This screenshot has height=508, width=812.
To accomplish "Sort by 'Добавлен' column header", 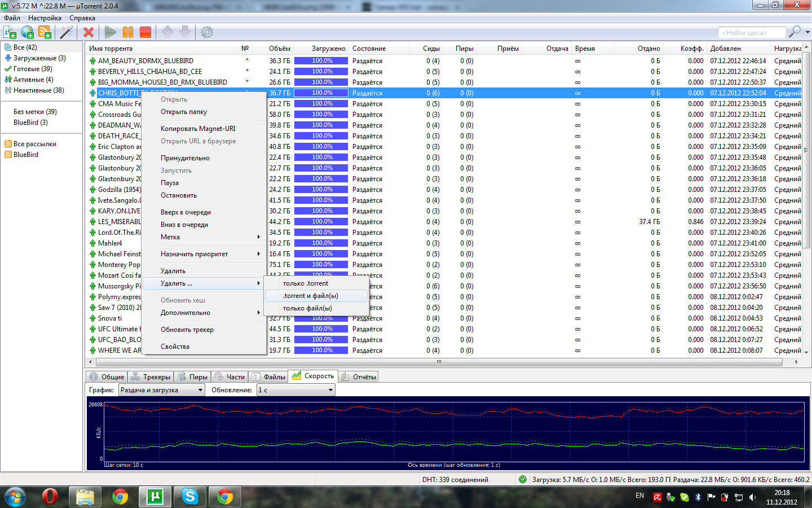I will 738,49.
